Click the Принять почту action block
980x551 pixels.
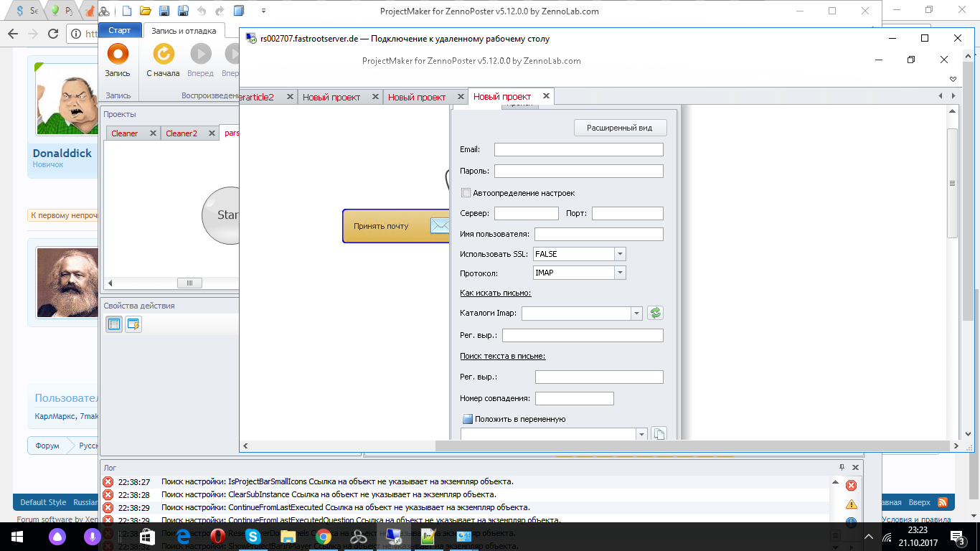[x=387, y=226]
